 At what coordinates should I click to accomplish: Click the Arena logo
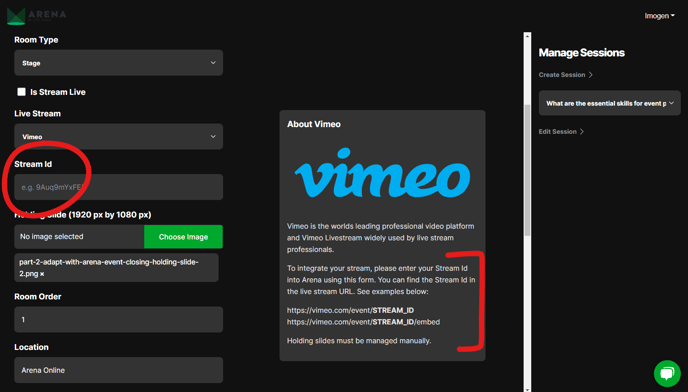[x=36, y=16]
